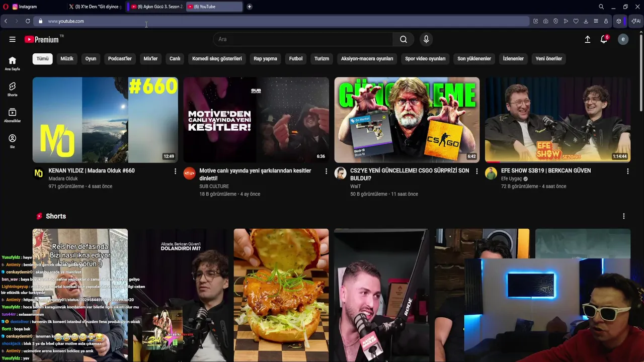The image size is (644, 362).
Task: Select the Futbol filter chip
Action: pyautogui.click(x=296, y=59)
